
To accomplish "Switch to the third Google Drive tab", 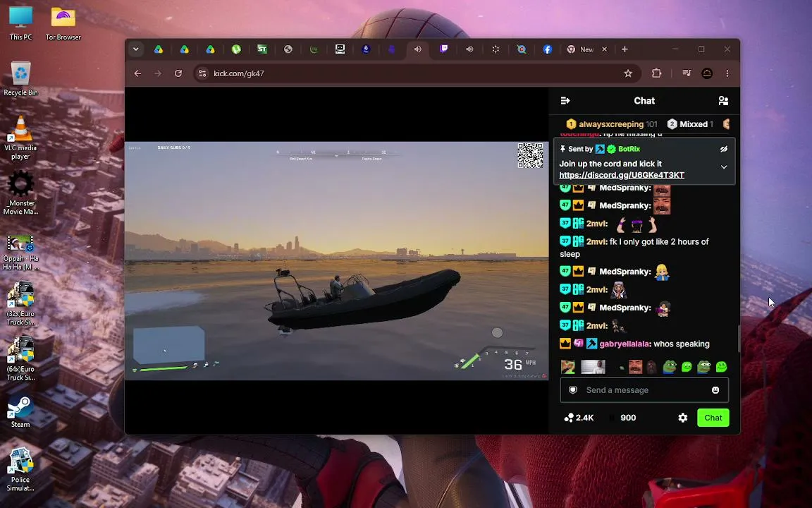I will pyautogui.click(x=210, y=49).
